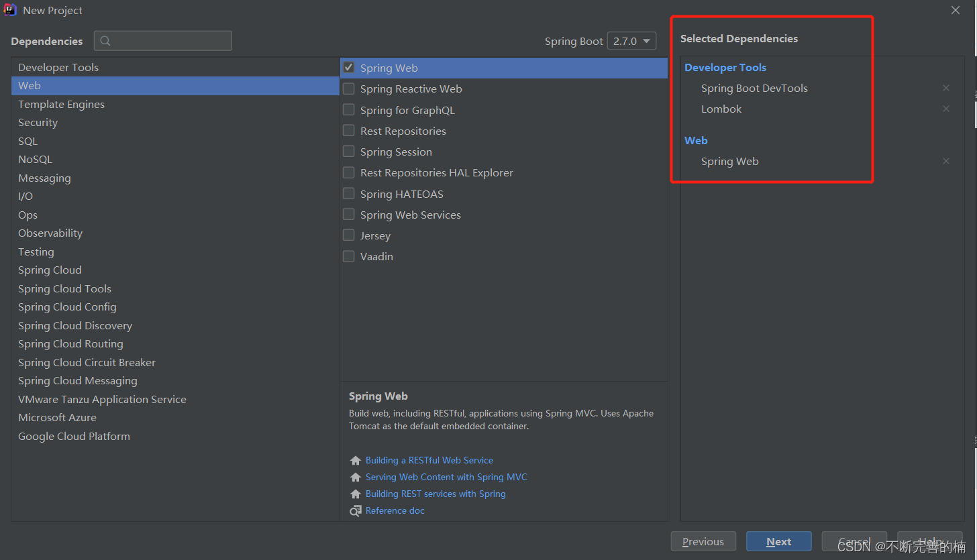Image resolution: width=977 pixels, height=560 pixels.
Task: Focus the dependencies search field
Action: point(163,41)
